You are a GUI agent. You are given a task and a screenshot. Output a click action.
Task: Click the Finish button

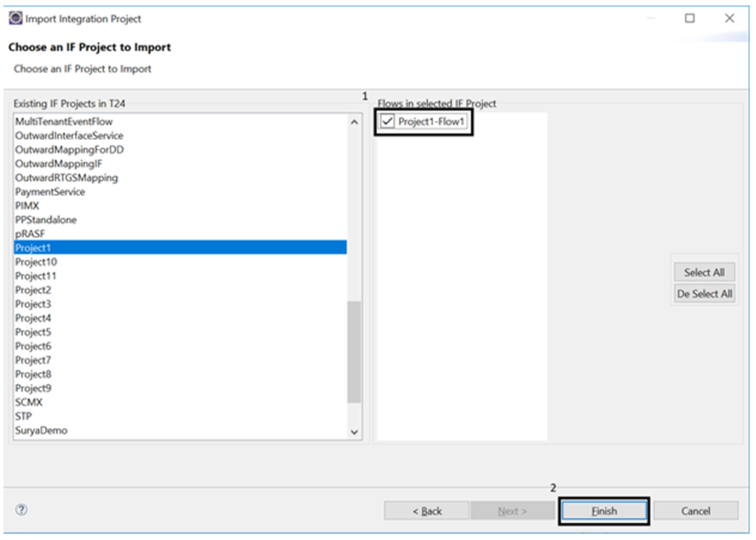click(x=603, y=511)
